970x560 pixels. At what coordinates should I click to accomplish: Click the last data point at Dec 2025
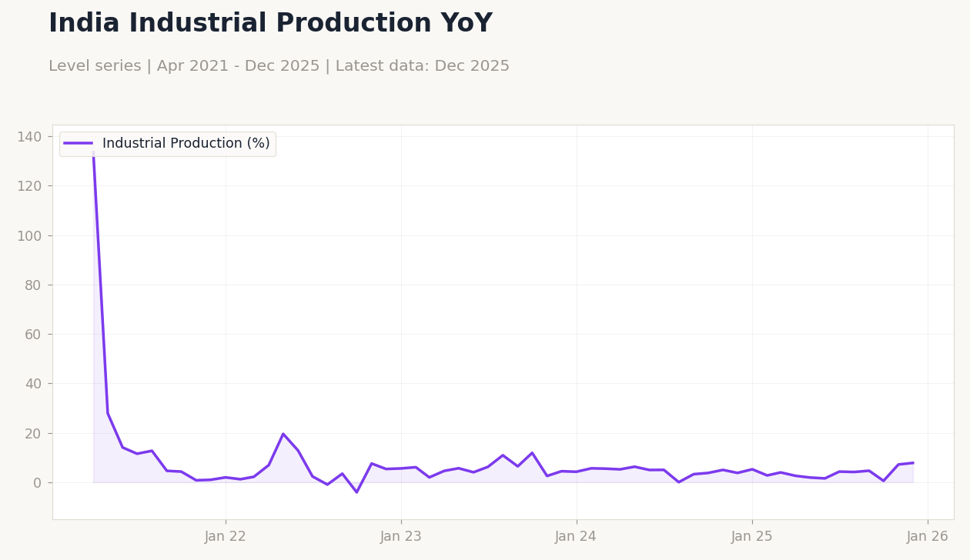coord(913,463)
